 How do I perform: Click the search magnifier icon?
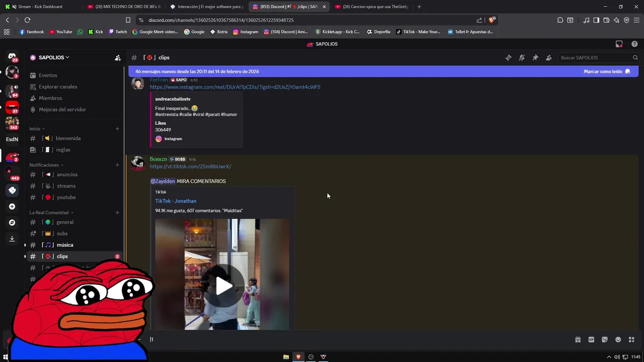point(635,58)
